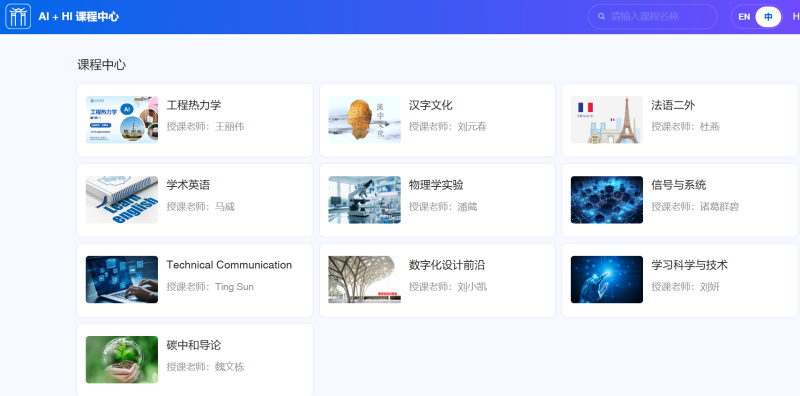Image resolution: width=800 pixels, height=396 pixels.
Task: Open the 汉字文化 course thumbnail
Action: 364,120
